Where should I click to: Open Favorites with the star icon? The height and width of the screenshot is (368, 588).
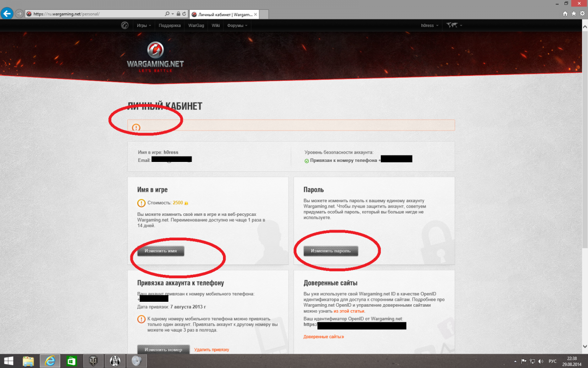point(574,14)
